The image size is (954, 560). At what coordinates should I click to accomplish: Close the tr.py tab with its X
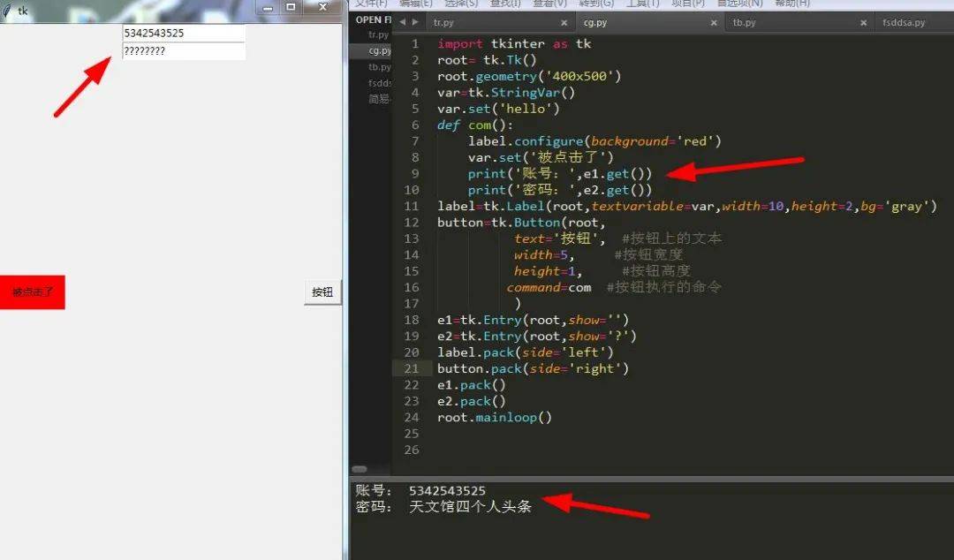(564, 22)
